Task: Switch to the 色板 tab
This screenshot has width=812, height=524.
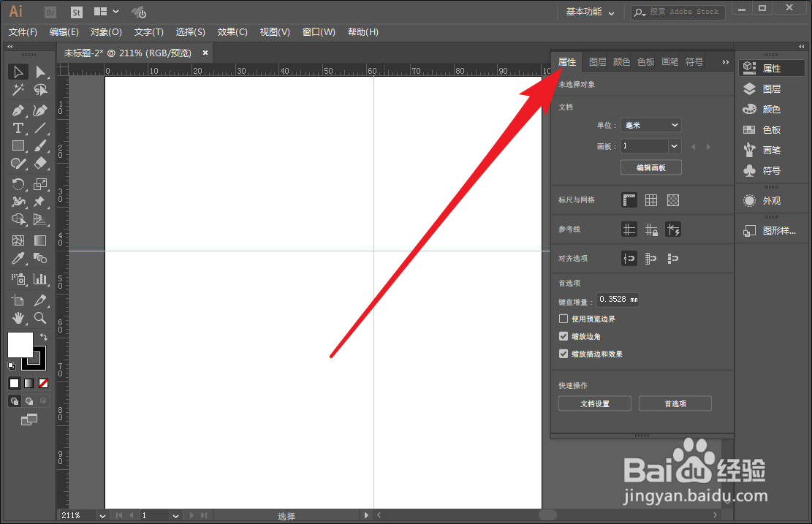Action: pyautogui.click(x=646, y=62)
